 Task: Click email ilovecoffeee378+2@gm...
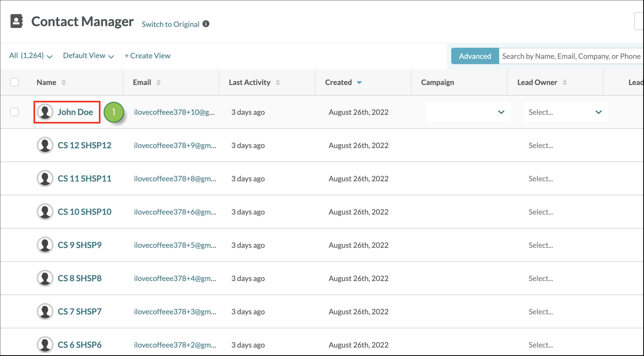175,345
